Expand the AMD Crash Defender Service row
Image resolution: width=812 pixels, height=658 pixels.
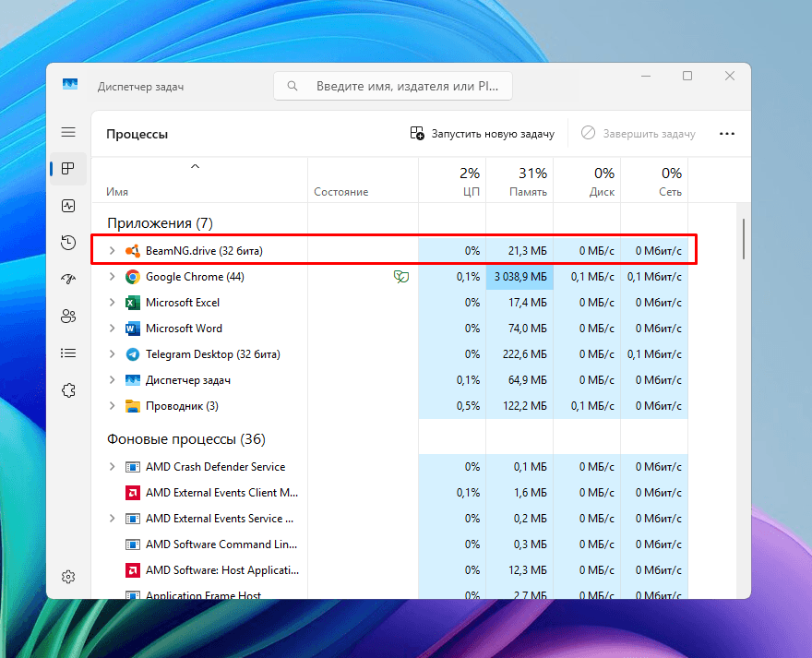(x=112, y=467)
